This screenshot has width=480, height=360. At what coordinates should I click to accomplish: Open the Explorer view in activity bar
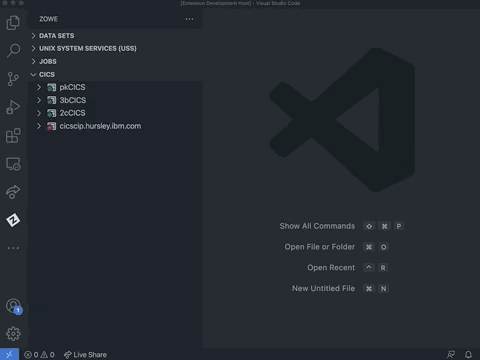pyautogui.click(x=13, y=23)
